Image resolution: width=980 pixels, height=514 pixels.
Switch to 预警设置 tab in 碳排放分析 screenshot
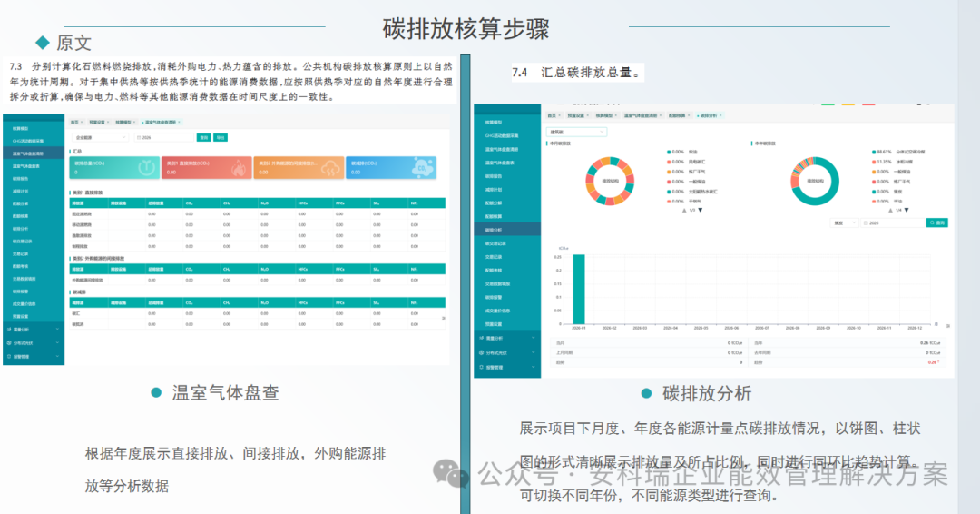pos(577,115)
